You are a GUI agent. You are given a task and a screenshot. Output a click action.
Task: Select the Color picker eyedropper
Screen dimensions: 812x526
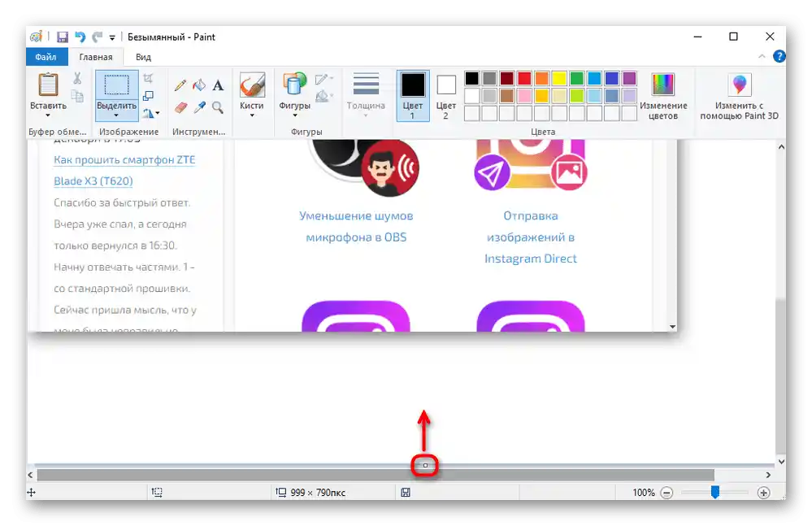pos(199,107)
